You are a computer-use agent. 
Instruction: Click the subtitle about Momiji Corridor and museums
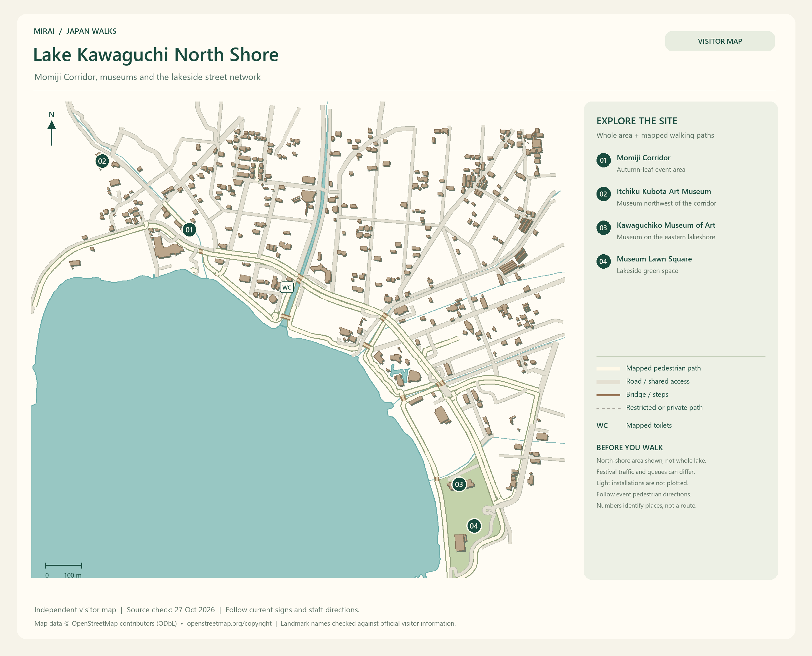(147, 77)
